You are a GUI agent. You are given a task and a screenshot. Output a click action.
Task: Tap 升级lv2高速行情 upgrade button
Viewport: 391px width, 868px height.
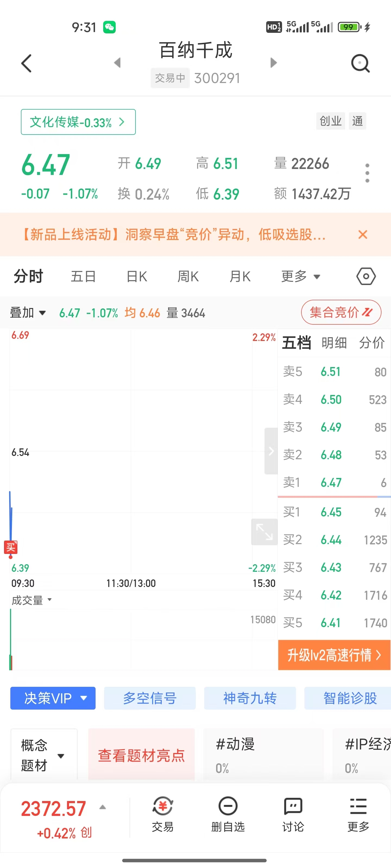334,655
